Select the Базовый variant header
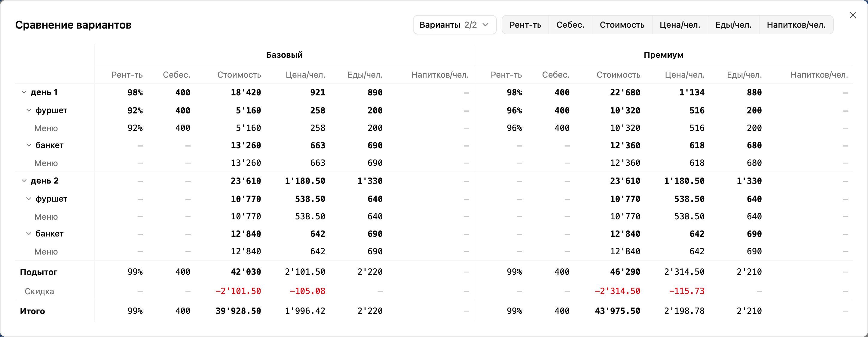 click(284, 55)
